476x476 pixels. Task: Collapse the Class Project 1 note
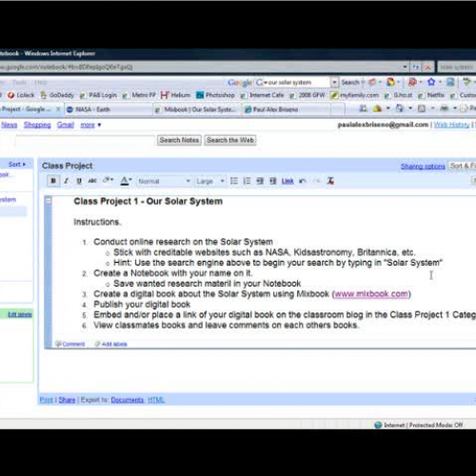coord(49,201)
